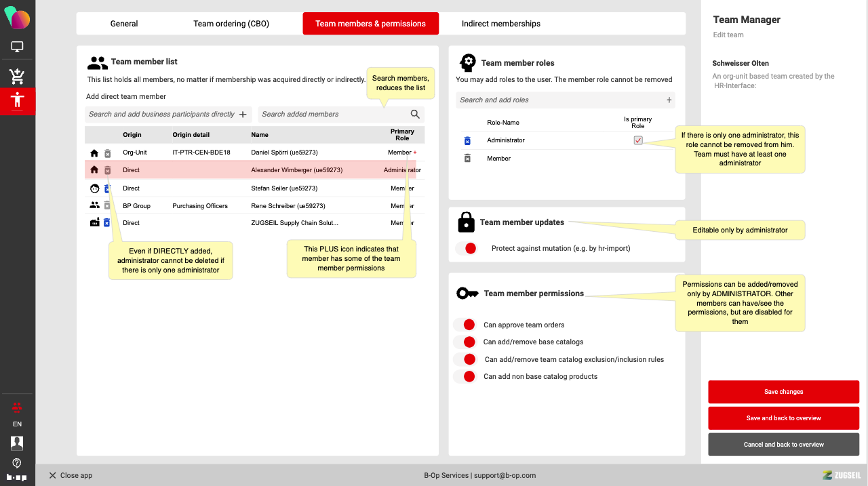The width and height of the screenshot is (868, 486).
Task: Click Cancel and back to overview
Action: pos(783,445)
